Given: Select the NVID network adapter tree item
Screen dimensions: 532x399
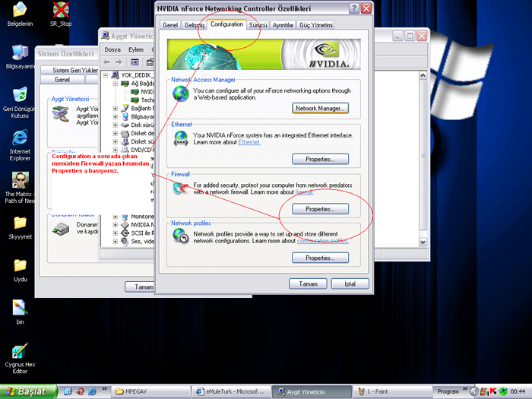Looking at the screenshot, I should point(143,92).
